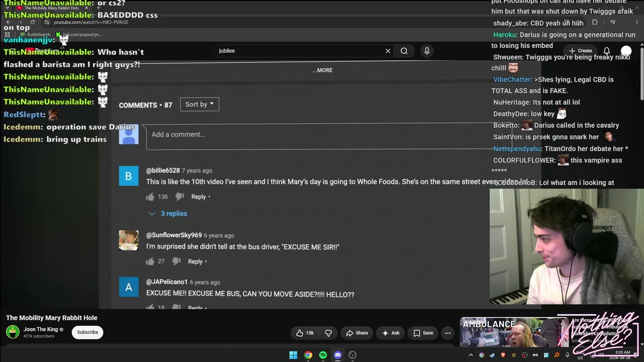Open Spotify from the taskbar
Viewport: 644px width, 362px height.
pos(323,355)
